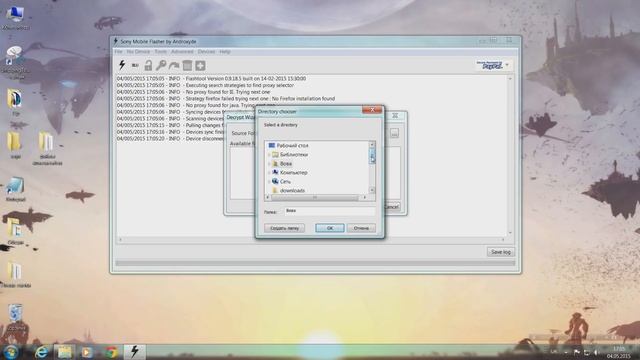640x360 pixels.
Task: Click OK in the Directory chooser
Action: coord(330,228)
